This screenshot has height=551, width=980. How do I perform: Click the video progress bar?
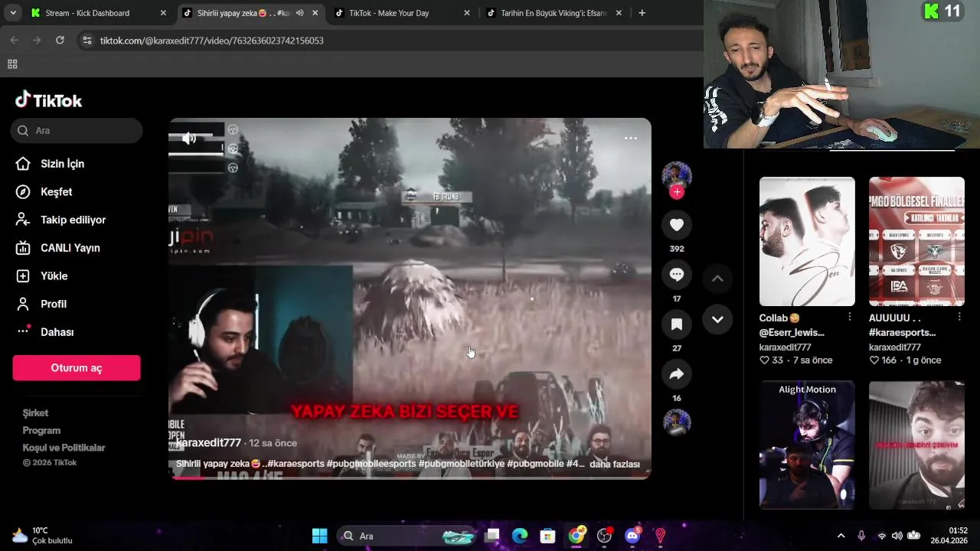pos(410,478)
